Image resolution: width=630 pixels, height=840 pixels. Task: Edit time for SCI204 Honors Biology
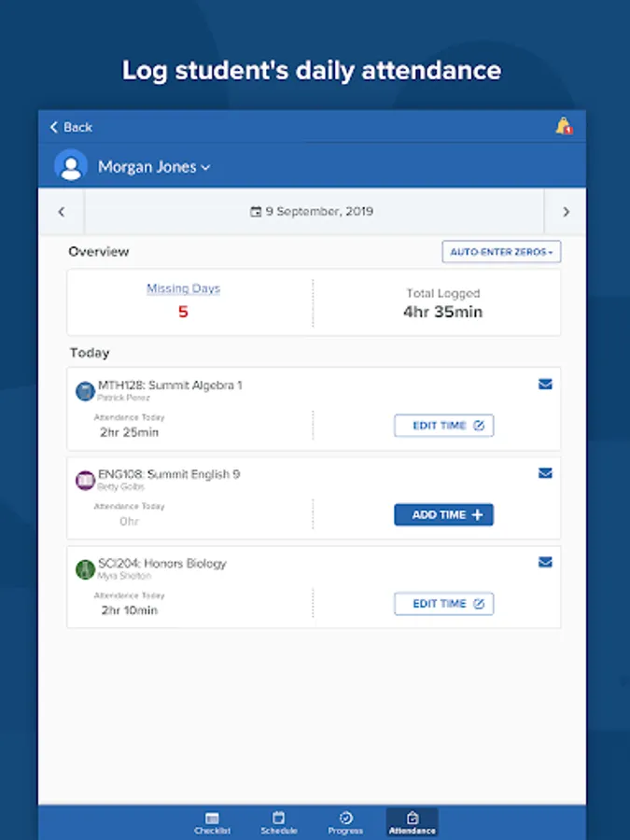point(443,604)
